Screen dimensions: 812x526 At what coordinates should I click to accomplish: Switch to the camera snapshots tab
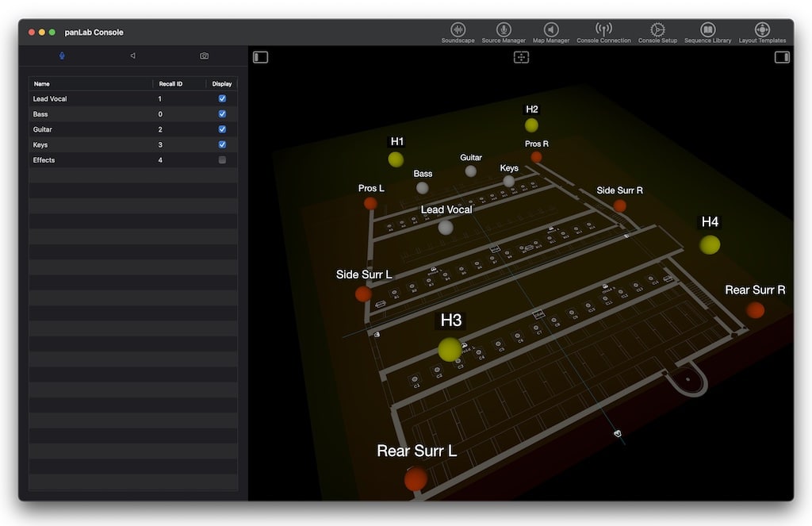204,56
